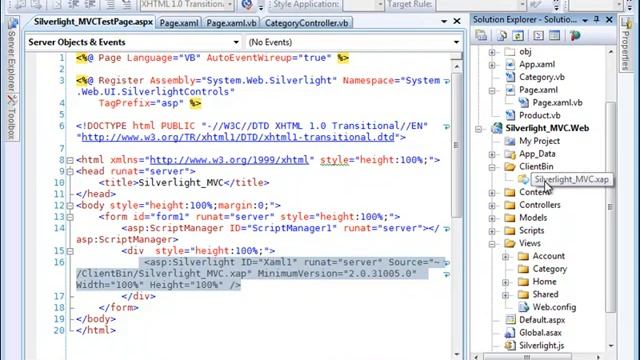Click Solution Explorer scrollbar down arrow
This screenshot has width=640, height=360.
(611, 346)
